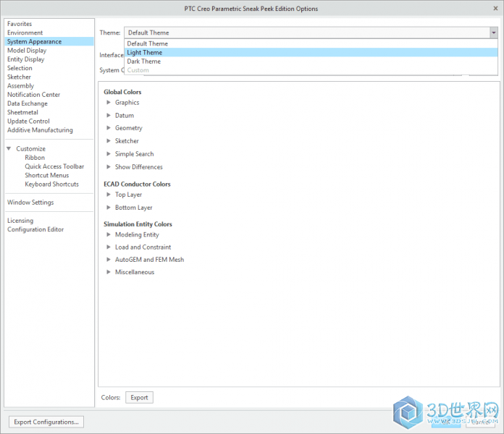
Task: Expand the Sketcher color group
Action: [x=109, y=141]
